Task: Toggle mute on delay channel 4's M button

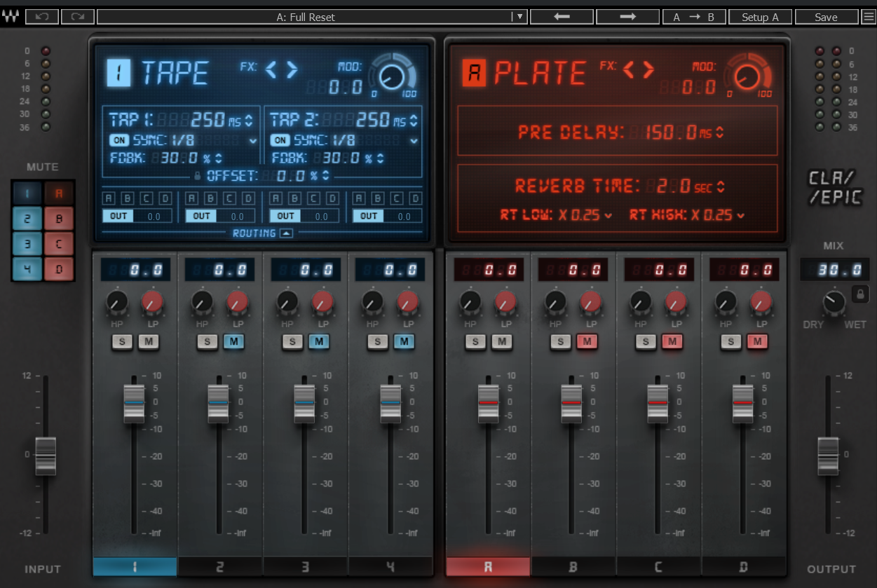Action: 404,342
